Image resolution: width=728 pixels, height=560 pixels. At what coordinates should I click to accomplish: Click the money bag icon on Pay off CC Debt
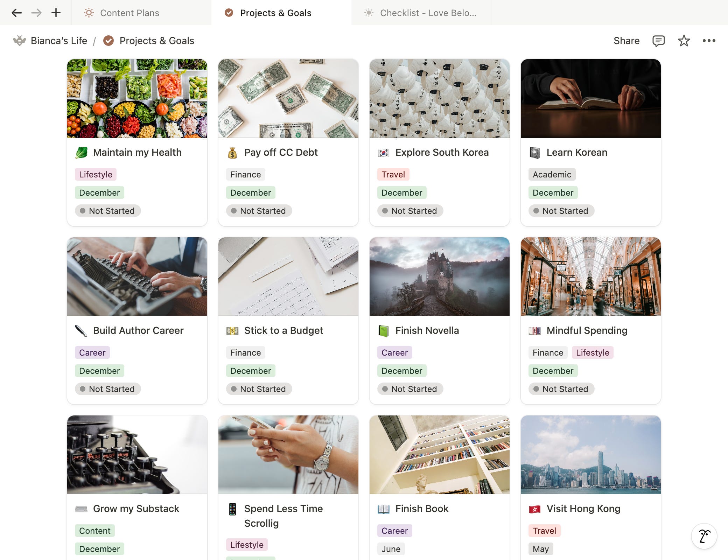232,153
